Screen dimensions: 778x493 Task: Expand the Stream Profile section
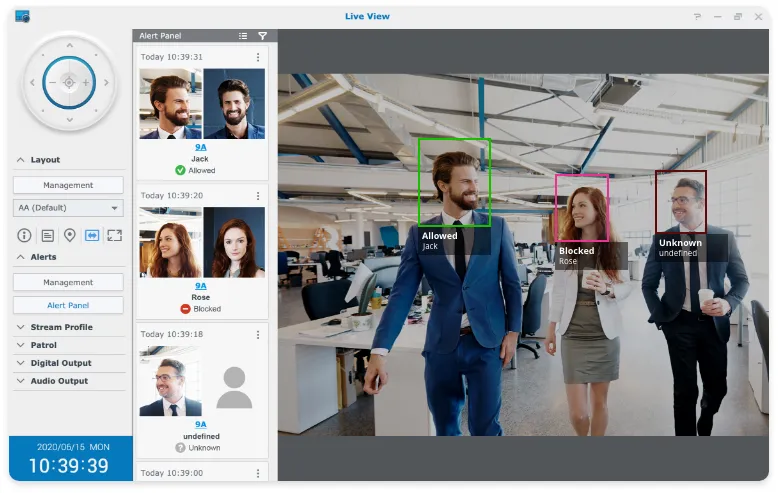coord(61,327)
